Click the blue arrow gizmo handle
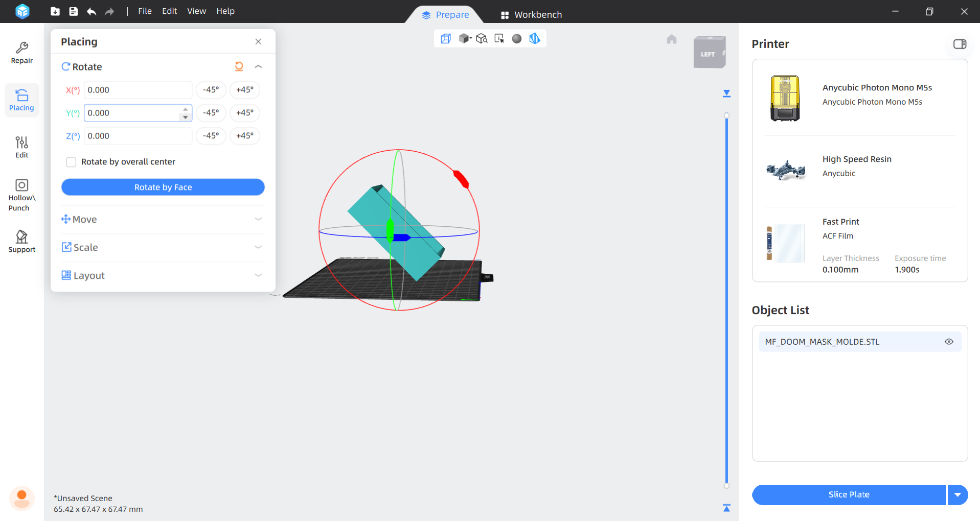The image size is (980, 521). tap(402, 238)
